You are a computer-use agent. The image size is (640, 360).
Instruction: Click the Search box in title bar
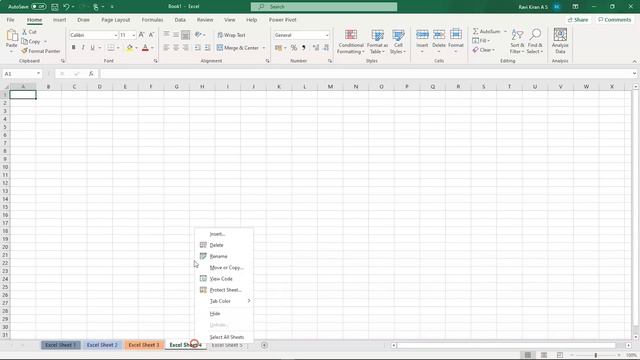[x=324, y=7]
